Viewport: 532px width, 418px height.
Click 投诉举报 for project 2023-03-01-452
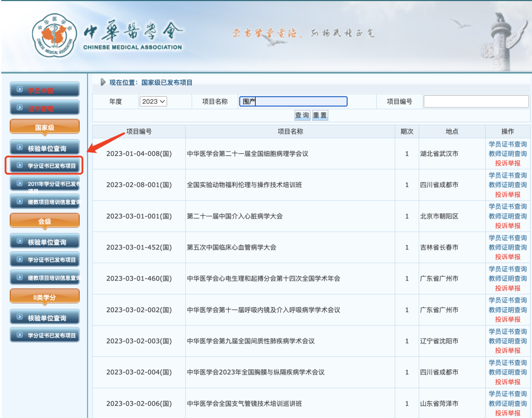click(x=507, y=257)
